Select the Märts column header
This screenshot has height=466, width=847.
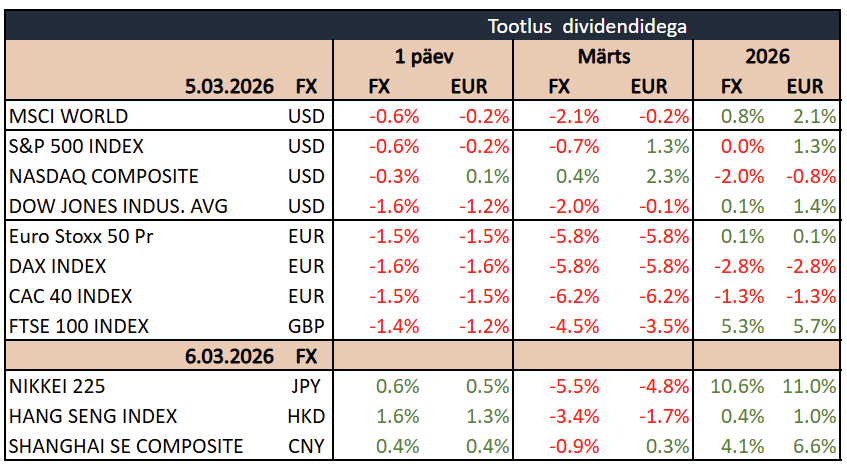click(x=603, y=56)
